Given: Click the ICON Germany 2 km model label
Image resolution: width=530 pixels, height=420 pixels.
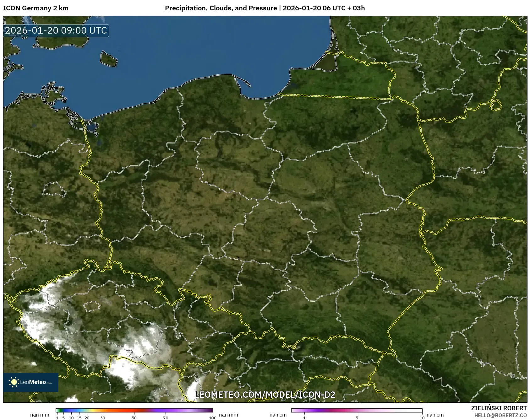Looking at the screenshot, I should 35,8.
